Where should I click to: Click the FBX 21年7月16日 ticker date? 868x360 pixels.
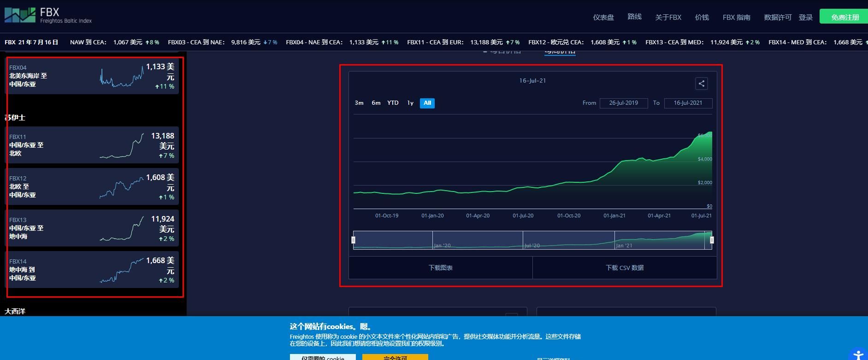(31, 42)
